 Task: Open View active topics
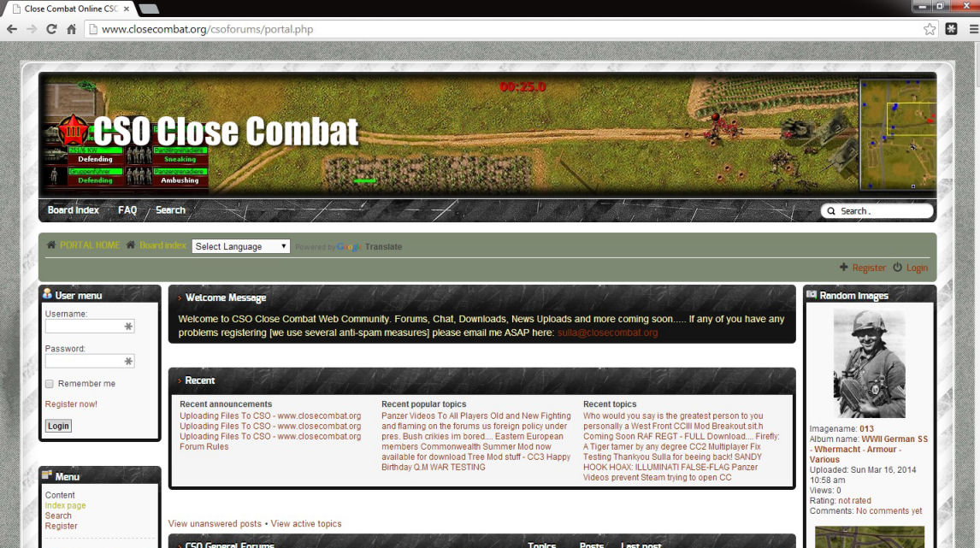306,523
